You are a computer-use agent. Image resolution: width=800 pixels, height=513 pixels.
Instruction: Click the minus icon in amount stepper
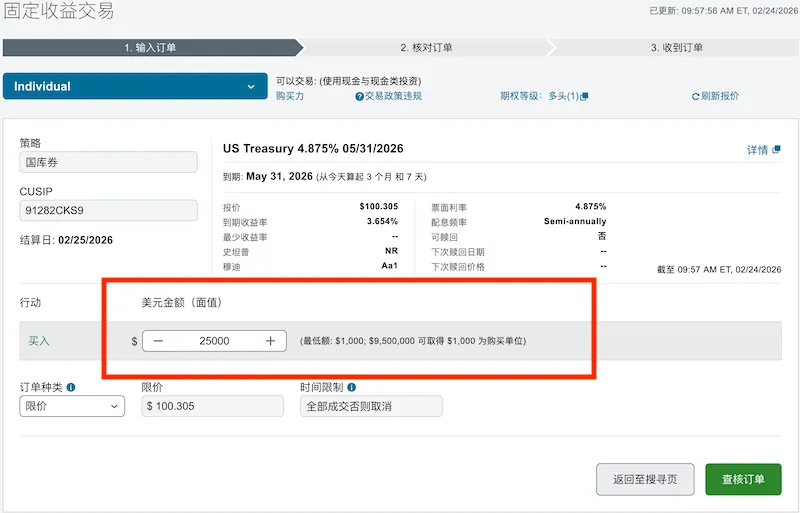click(x=158, y=341)
